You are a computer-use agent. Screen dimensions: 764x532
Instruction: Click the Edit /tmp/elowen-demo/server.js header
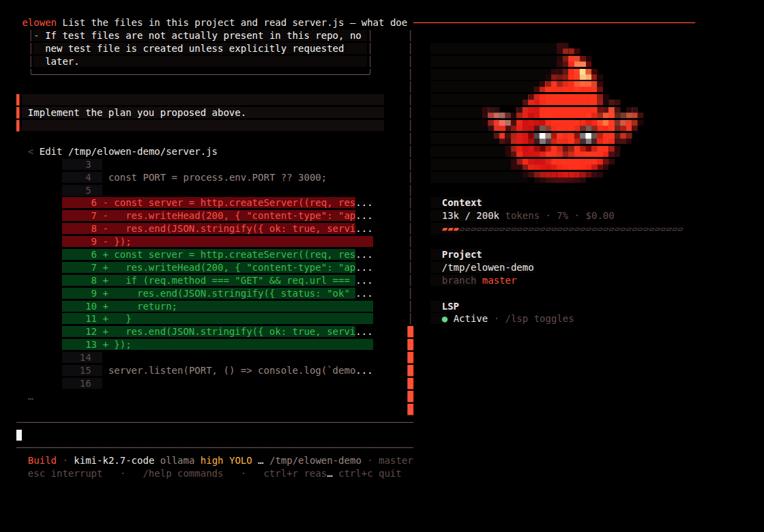point(128,151)
